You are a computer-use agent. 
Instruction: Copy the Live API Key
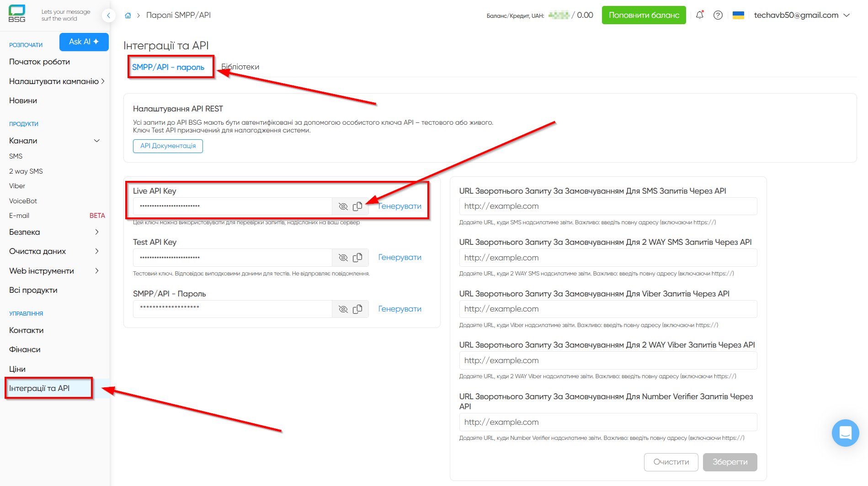[357, 206]
